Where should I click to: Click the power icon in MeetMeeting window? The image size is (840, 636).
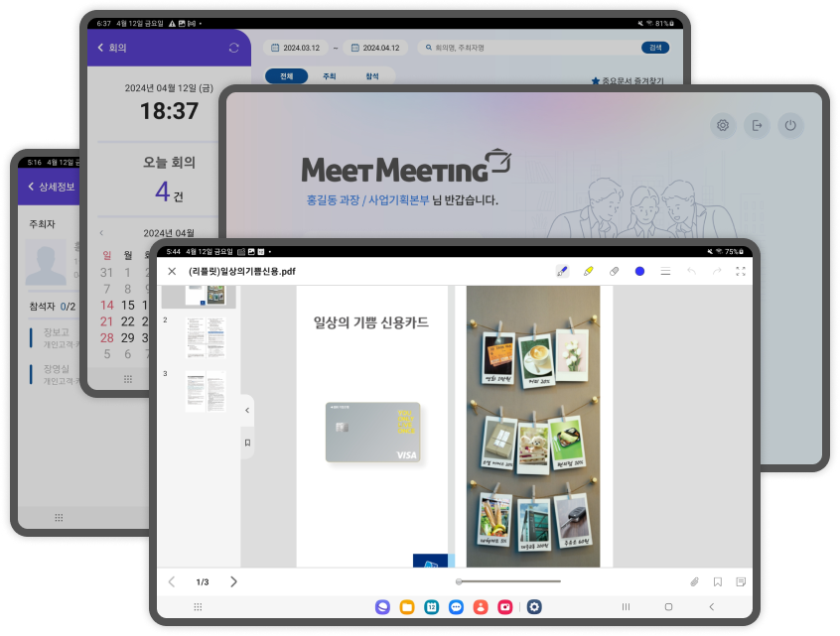point(790,125)
